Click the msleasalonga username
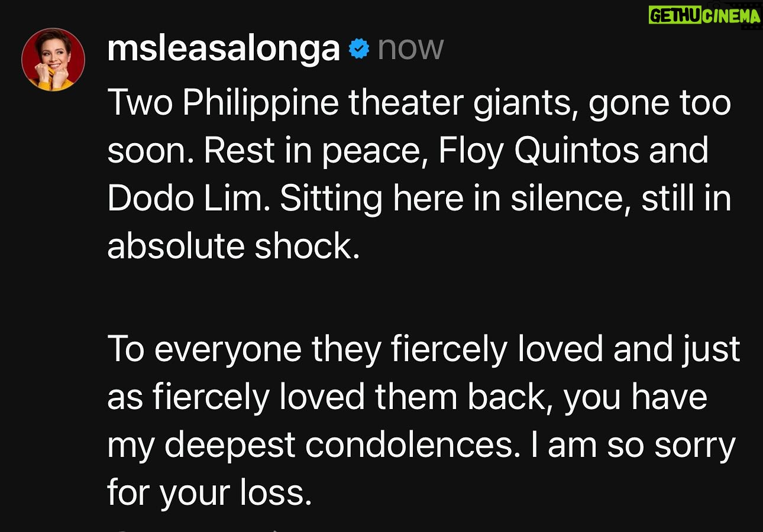This screenshot has width=763, height=532. pos(224,48)
